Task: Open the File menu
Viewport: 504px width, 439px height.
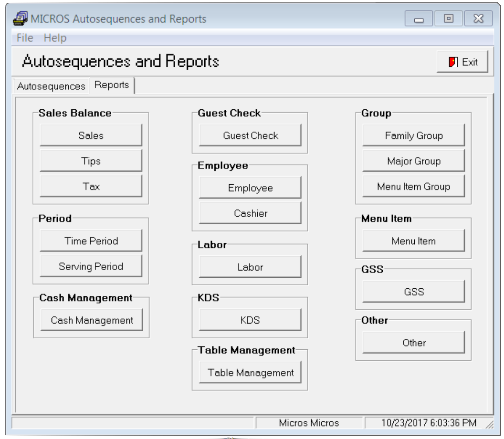Action: click(x=25, y=38)
